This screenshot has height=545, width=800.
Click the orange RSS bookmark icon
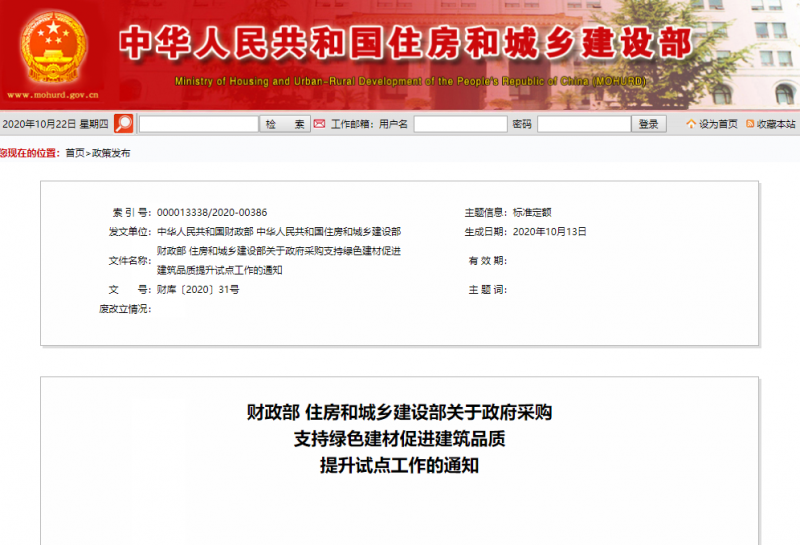750,123
